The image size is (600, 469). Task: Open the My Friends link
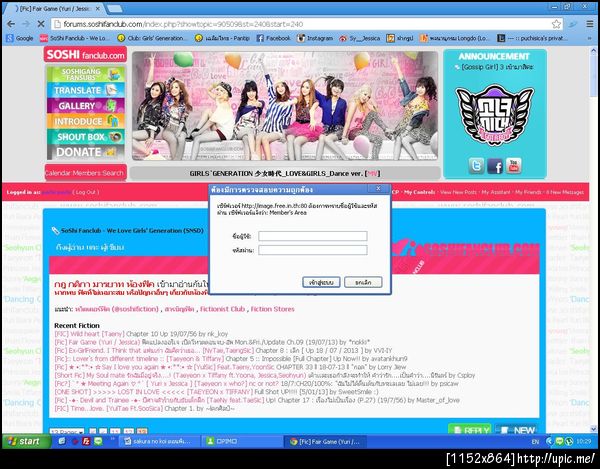click(x=528, y=192)
